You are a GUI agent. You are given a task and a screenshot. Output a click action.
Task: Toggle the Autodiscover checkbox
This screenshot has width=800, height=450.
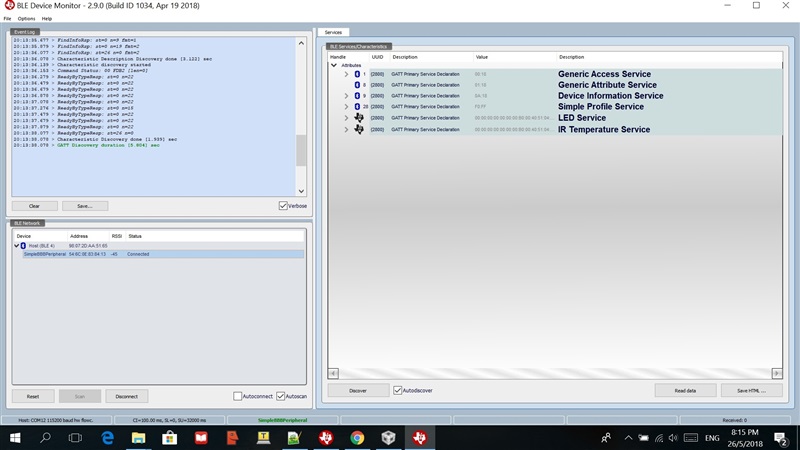click(397, 390)
